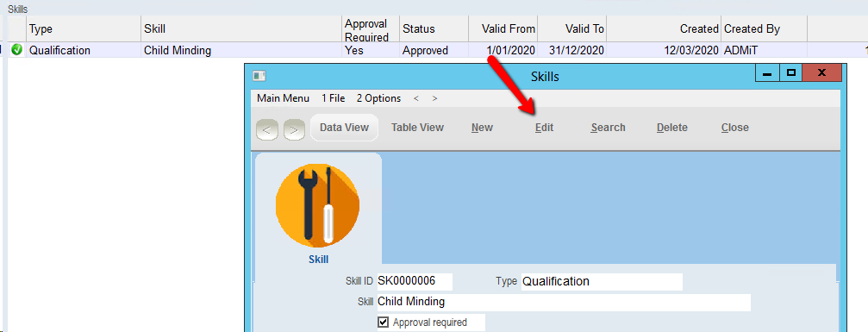868x332 pixels.
Task: Click the Skill name field containing Child Minding
Action: [x=564, y=302]
